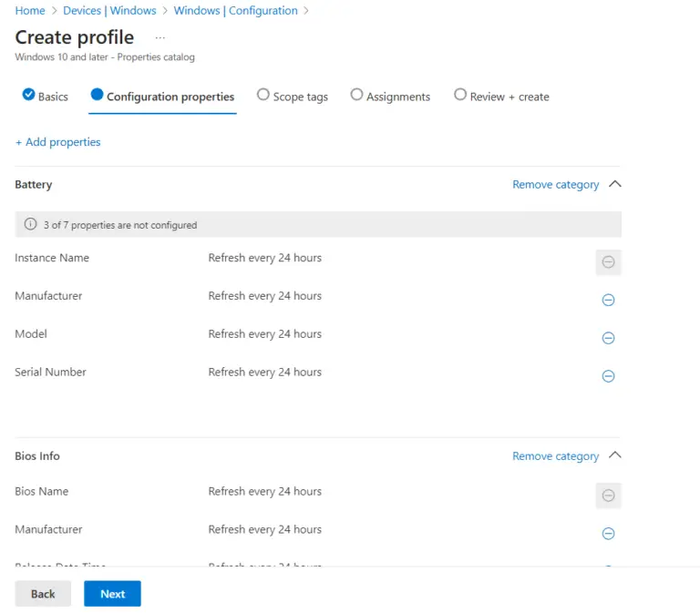Viewport: 700px width, 613px height.
Task: Navigate to Home in the breadcrumb
Action: tap(30, 11)
